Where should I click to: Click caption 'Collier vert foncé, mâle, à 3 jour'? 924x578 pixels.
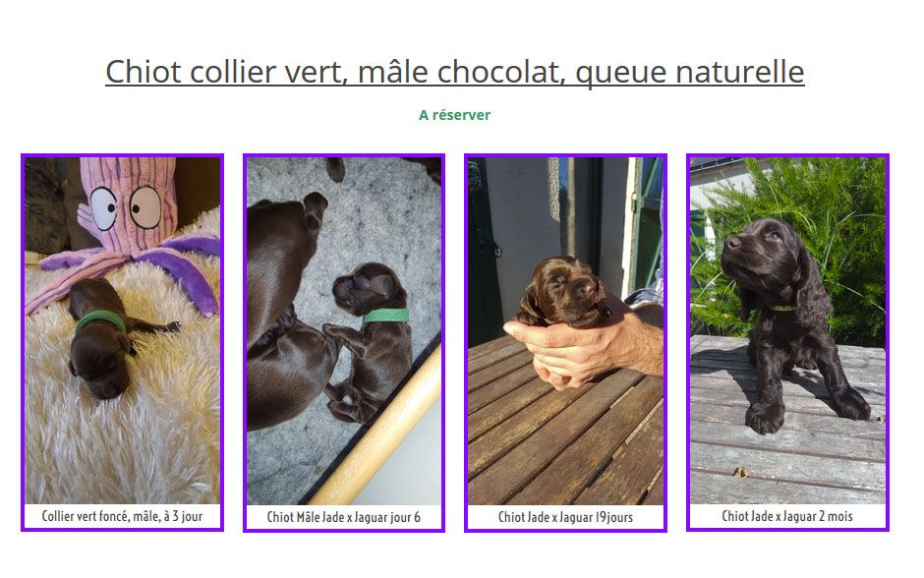pos(122,516)
